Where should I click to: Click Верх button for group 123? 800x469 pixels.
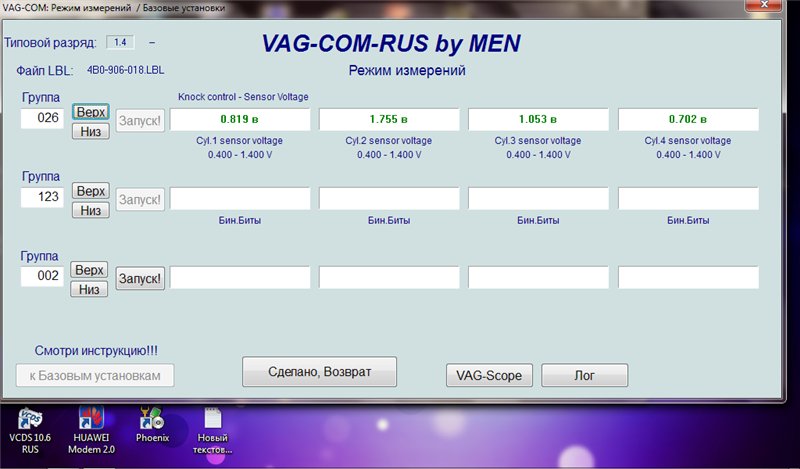(91, 191)
